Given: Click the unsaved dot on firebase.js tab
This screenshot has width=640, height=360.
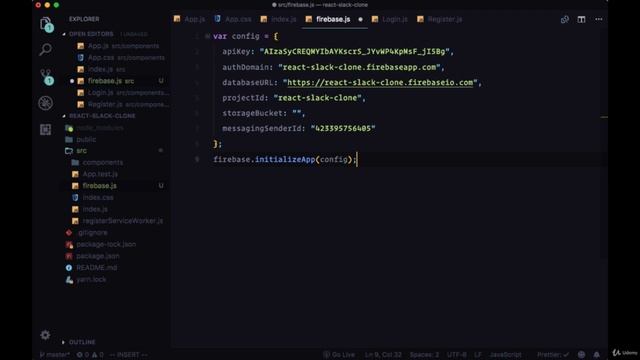Looking at the screenshot, I should [x=360, y=19].
